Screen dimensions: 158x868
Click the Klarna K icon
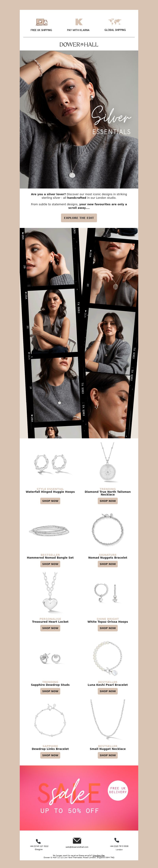(x=79, y=22)
